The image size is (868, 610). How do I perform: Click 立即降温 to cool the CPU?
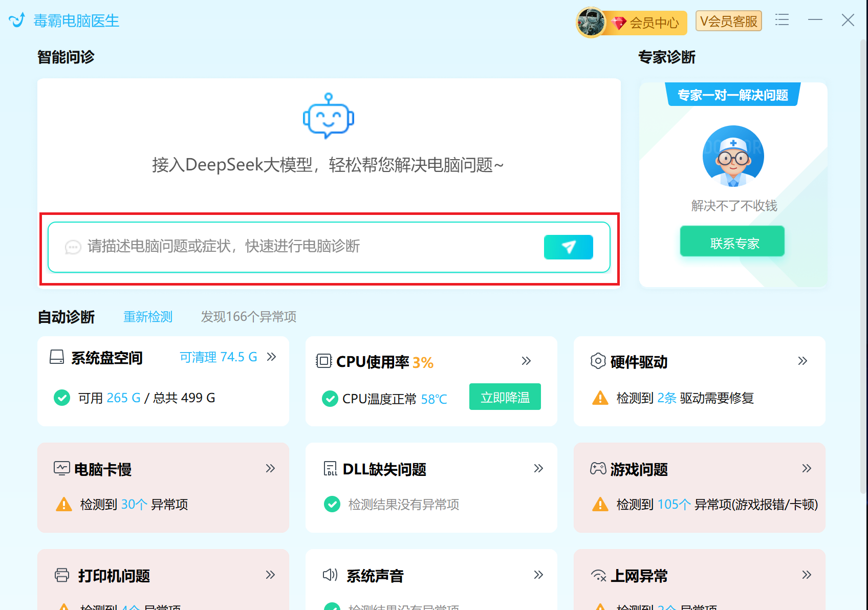click(x=505, y=397)
